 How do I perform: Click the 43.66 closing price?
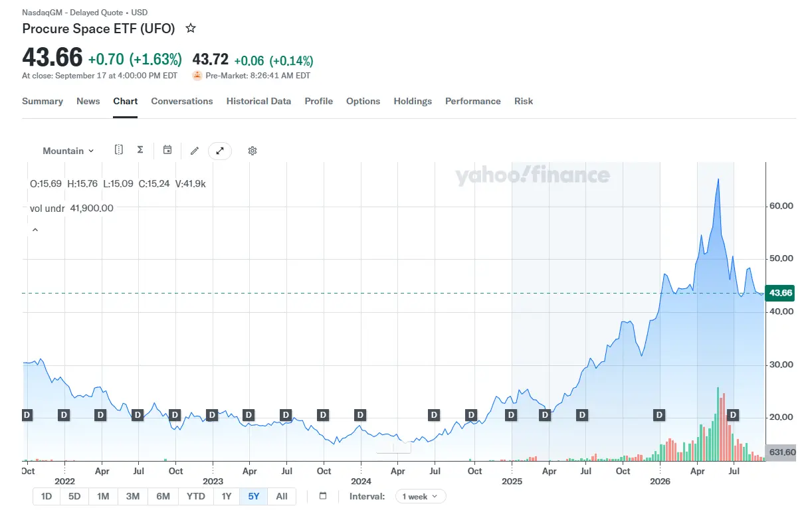(52, 58)
